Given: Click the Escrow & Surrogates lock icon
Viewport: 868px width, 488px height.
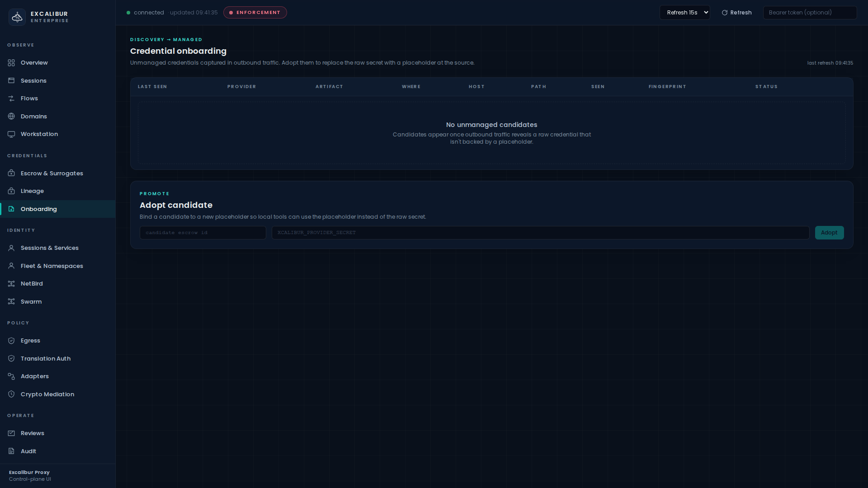Looking at the screenshot, I should tap(11, 174).
